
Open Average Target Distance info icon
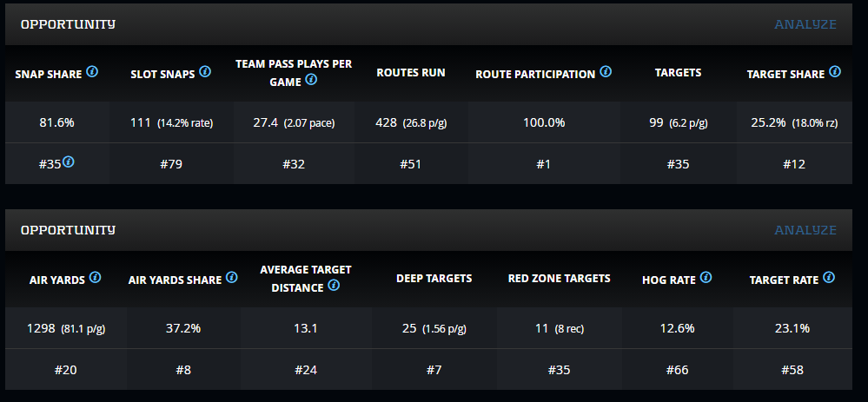[334, 286]
